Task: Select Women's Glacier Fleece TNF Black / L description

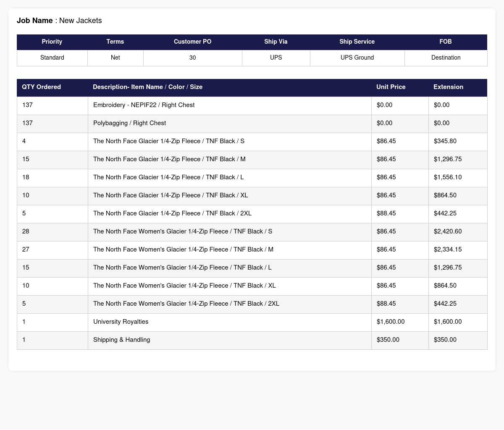Action: pyautogui.click(x=182, y=267)
